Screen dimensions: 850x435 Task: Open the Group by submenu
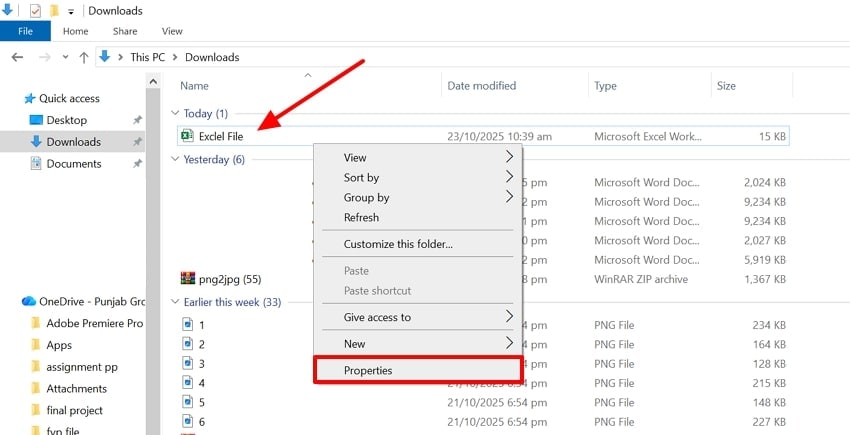418,197
